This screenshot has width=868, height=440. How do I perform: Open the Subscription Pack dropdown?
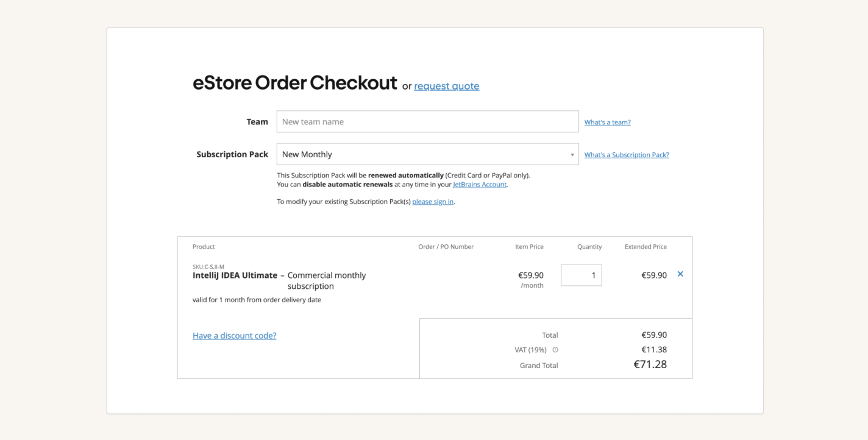427,154
